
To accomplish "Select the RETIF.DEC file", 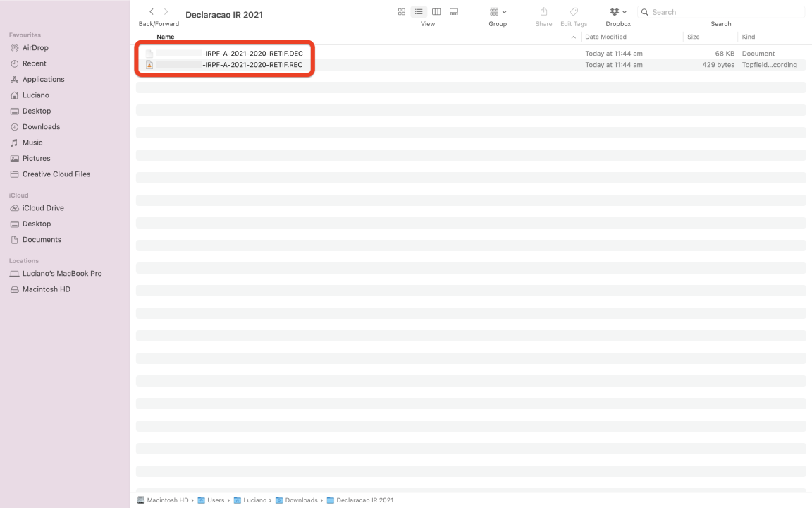I will click(x=252, y=54).
